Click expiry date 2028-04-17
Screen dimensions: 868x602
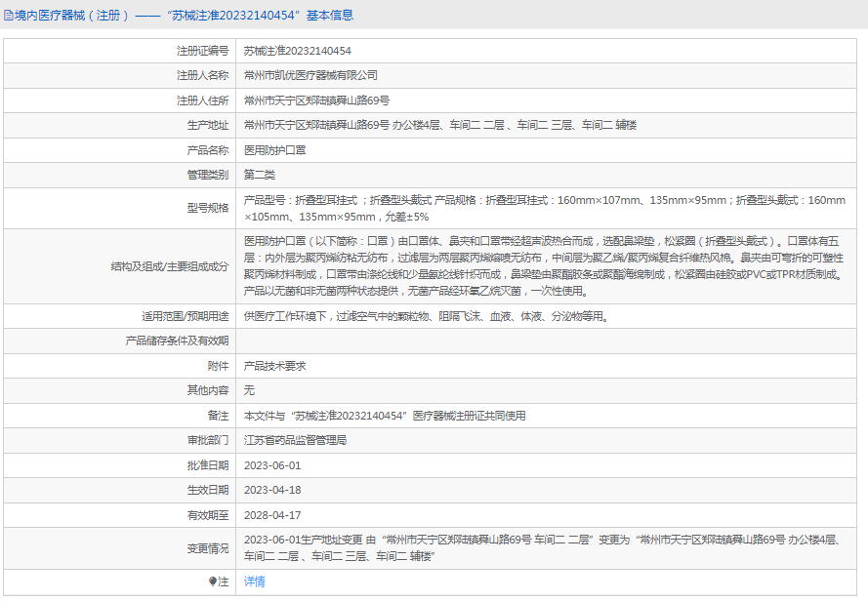(x=272, y=515)
